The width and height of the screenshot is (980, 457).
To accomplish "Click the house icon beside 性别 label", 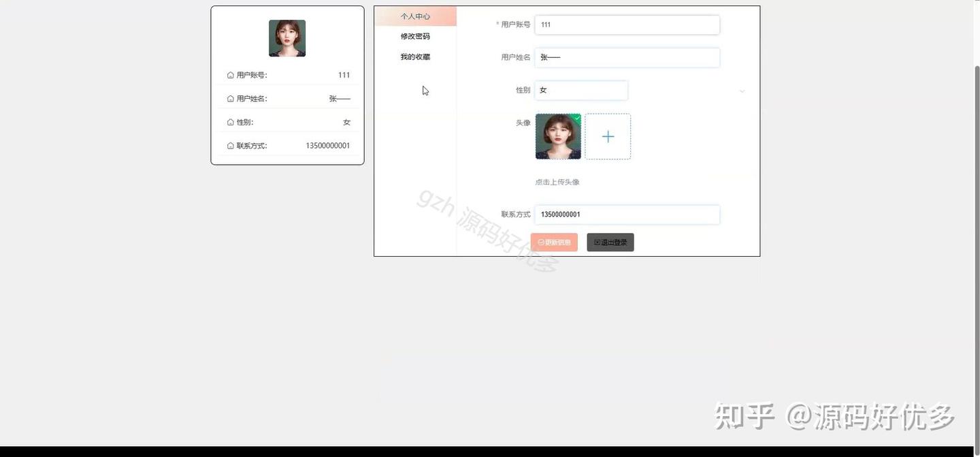I will 229,120.
